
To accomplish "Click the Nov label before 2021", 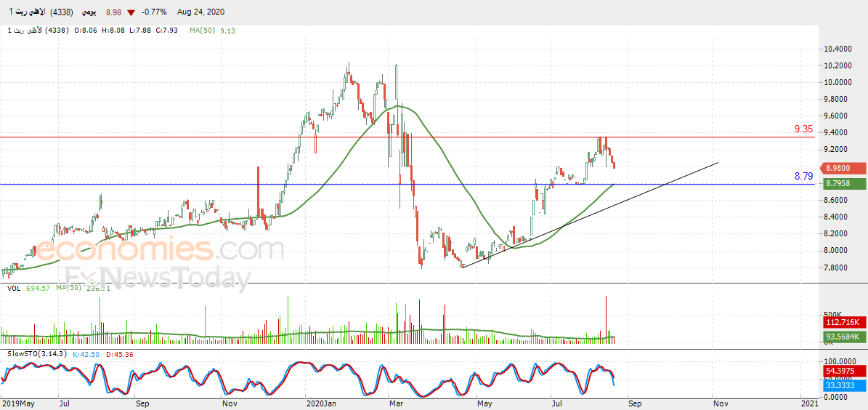I will (721, 403).
